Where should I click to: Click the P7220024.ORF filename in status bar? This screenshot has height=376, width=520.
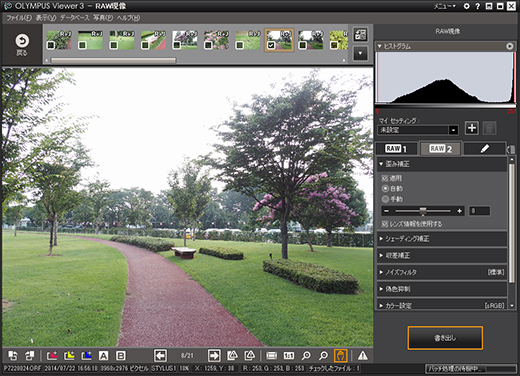(23, 368)
